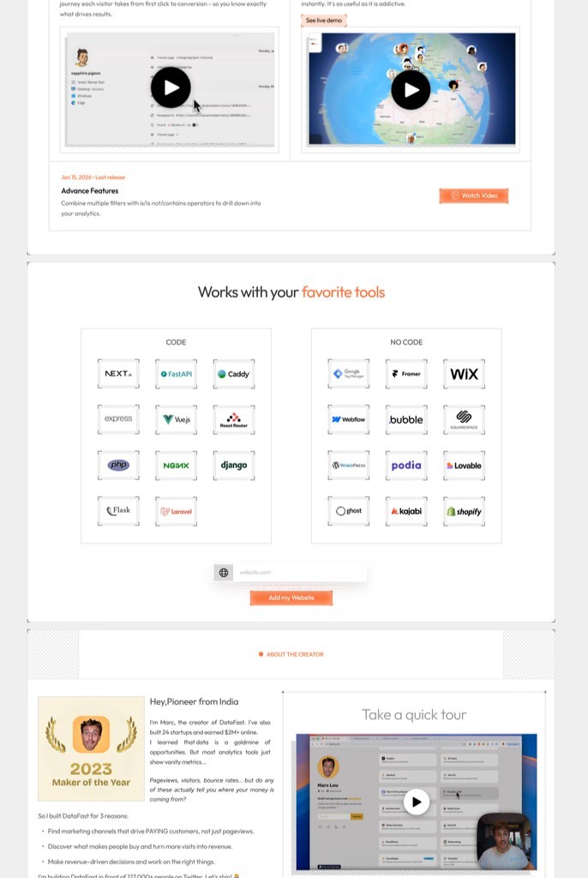The width and height of the screenshot is (588, 878).
Task: Click the Wix integration tile
Action: pyautogui.click(x=465, y=374)
